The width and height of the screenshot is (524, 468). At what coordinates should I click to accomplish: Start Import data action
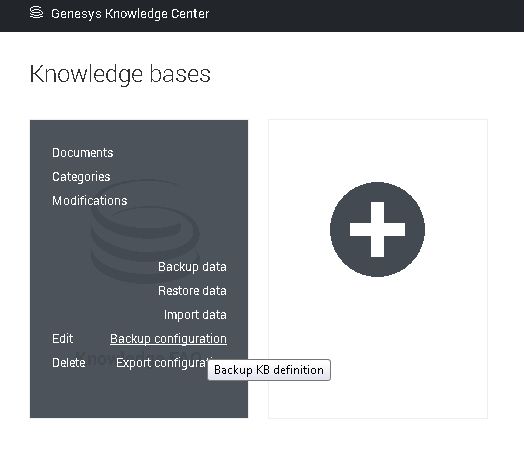(x=195, y=315)
